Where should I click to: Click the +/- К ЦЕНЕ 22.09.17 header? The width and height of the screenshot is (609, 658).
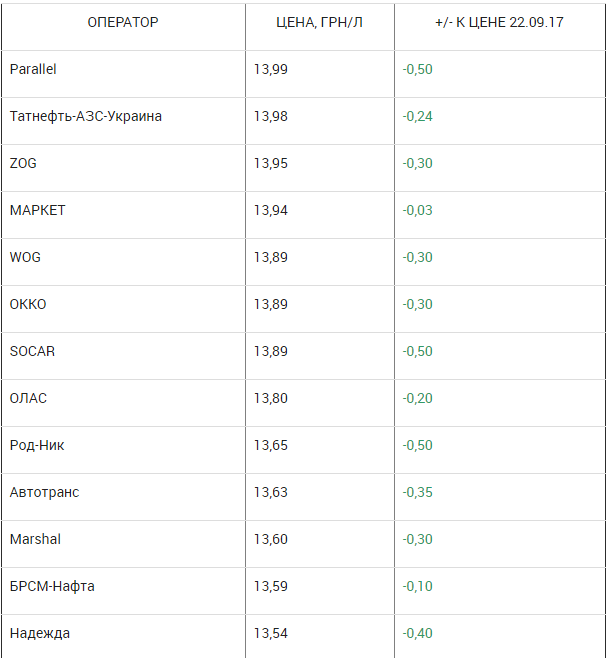point(499,22)
